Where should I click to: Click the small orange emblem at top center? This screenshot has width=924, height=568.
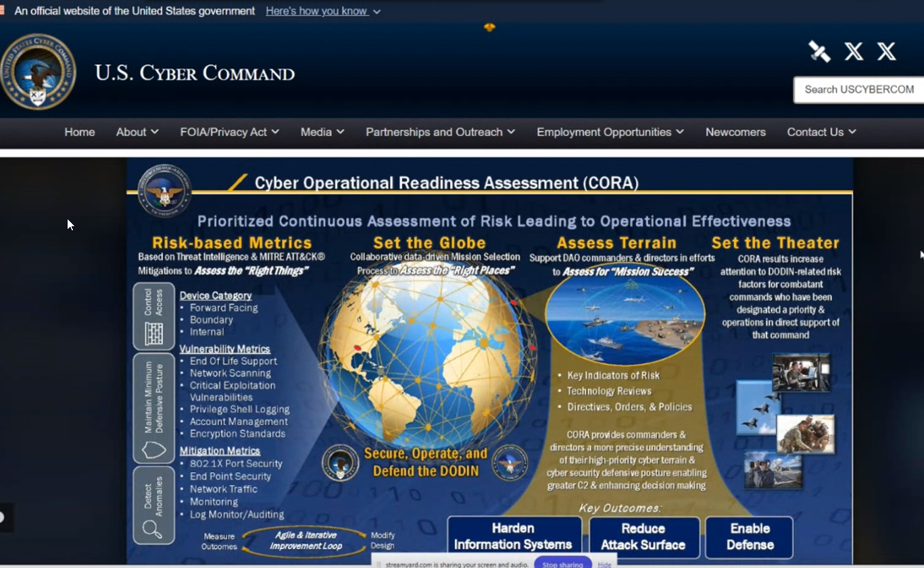click(x=489, y=27)
